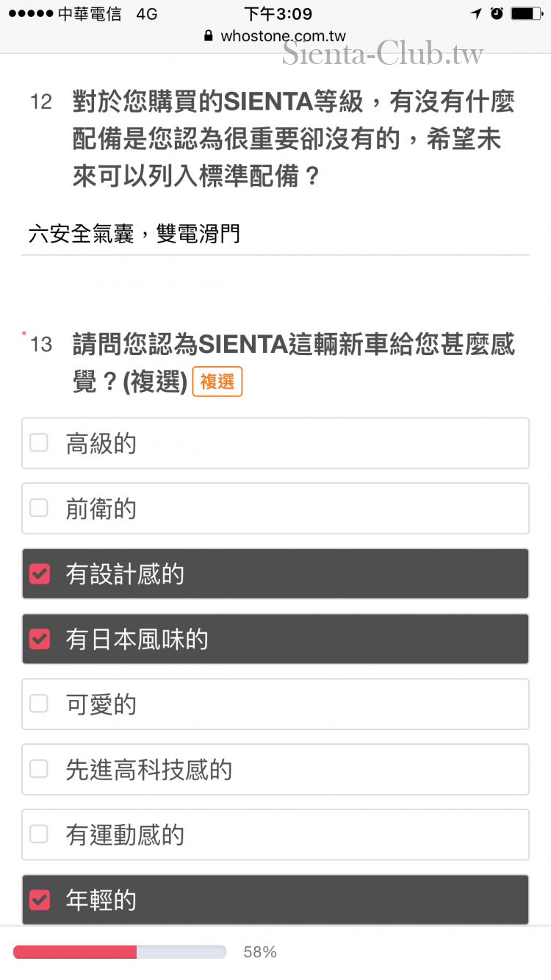This screenshot has height=980, width=551.
Task: Check the 有運動感的 checkbox
Action: [39, 834]
